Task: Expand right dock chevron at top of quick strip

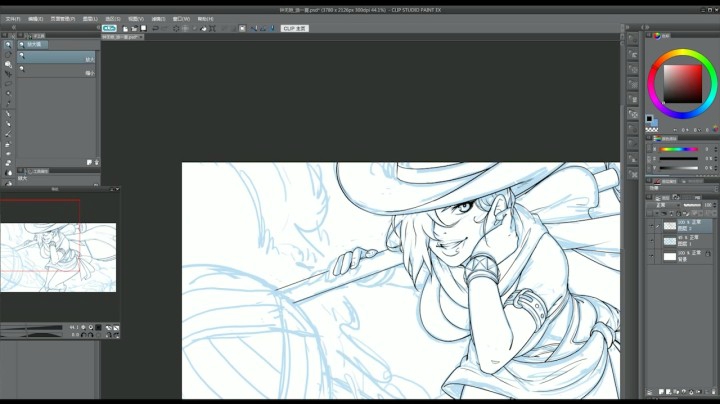Action: coord(628,28)
